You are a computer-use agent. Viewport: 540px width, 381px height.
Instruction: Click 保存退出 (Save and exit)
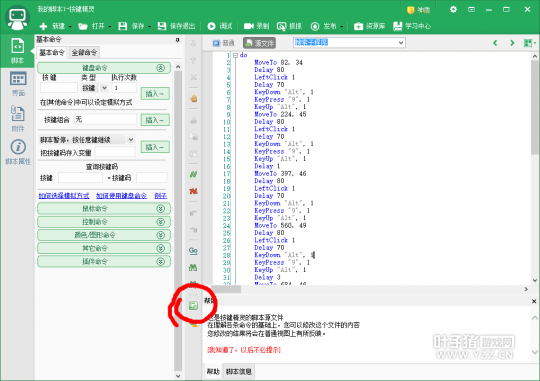[176, 26]
